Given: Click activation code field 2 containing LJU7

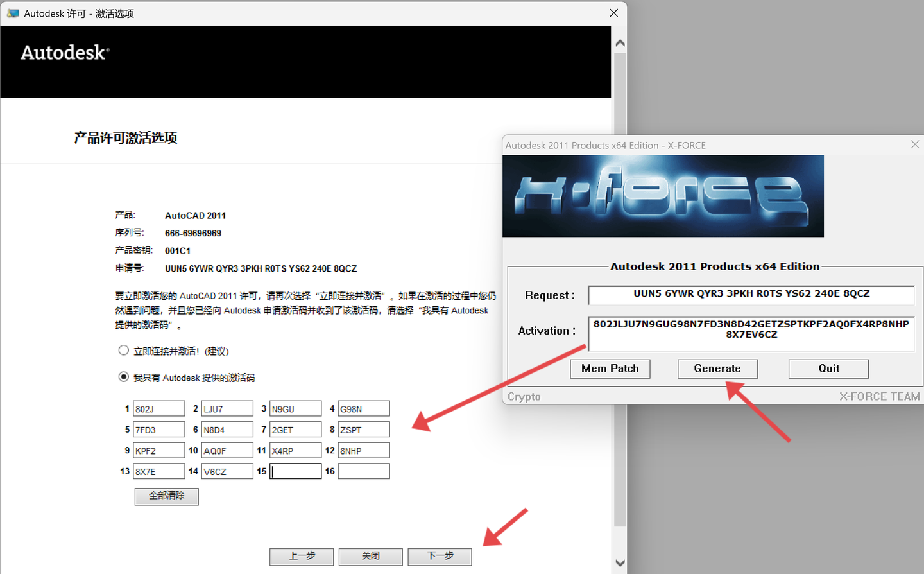Looking at the screenshot, I should 227,409.
